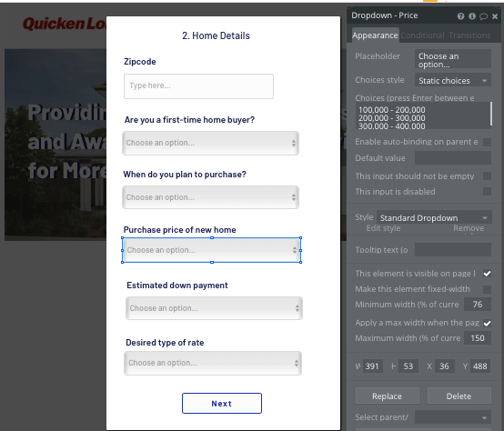Open the comment bubble icon

click(x=483, y=16)
